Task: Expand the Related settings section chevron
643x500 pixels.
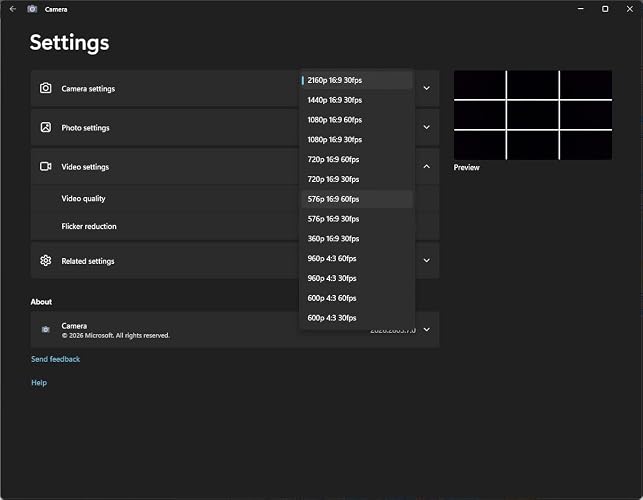Action: pos(426,260)
